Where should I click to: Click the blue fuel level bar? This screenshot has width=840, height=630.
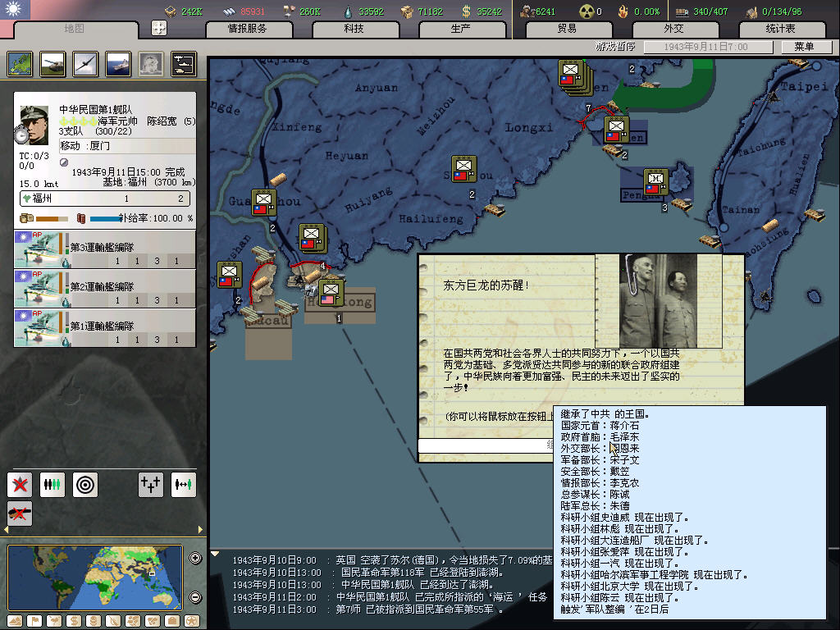106,218
